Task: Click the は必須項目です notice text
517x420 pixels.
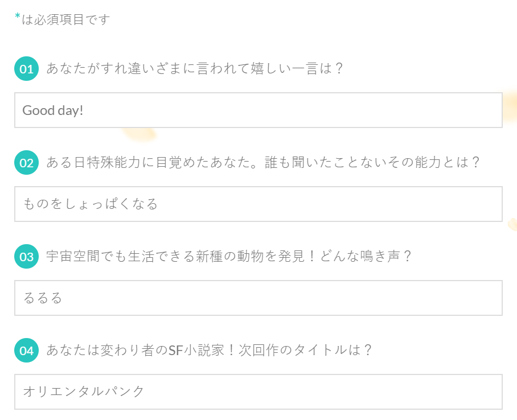Action: [x=65, y=19]
